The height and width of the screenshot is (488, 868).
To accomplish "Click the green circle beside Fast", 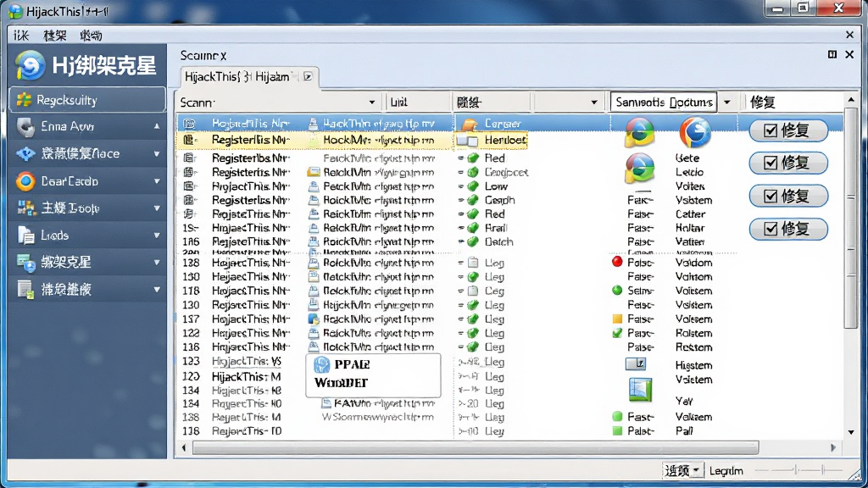I will 617,416.
